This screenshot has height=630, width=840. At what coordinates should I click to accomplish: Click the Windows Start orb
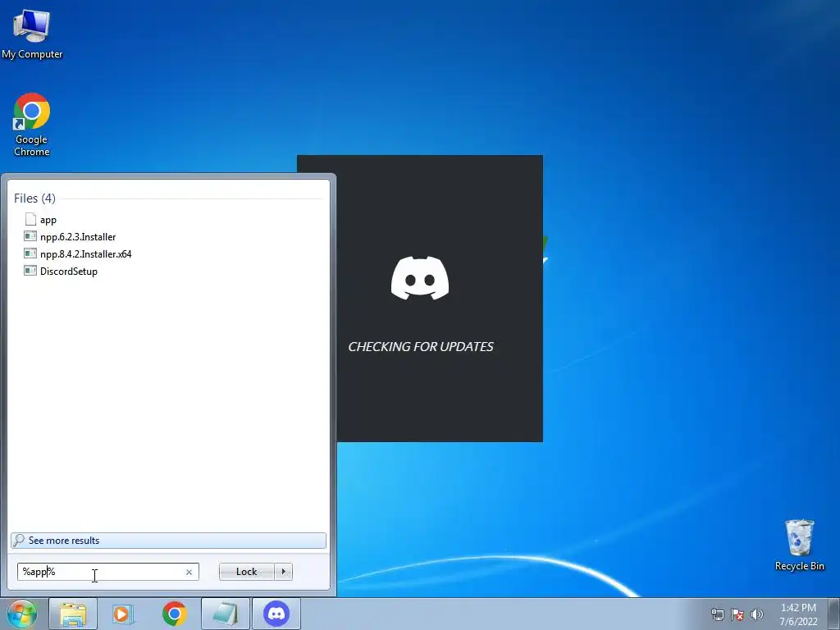(x=21, y=614)
